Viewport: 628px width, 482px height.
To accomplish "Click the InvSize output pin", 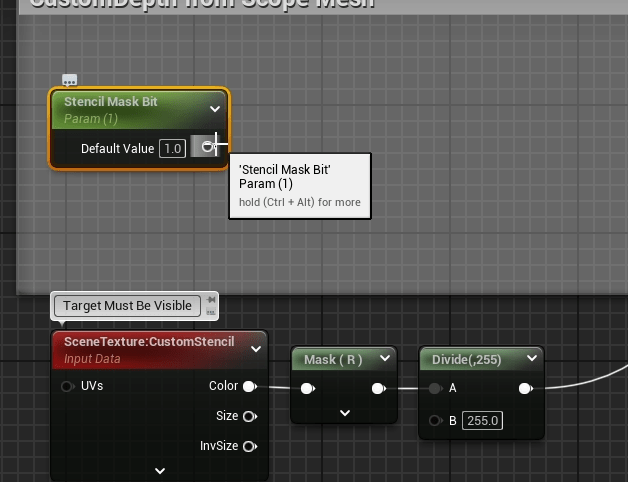I will (x=249, y=446).
